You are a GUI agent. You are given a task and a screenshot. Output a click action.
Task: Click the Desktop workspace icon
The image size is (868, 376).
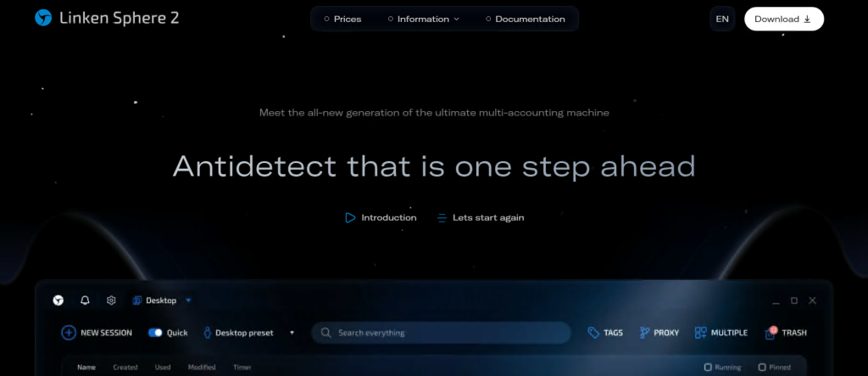pos(137,300)
